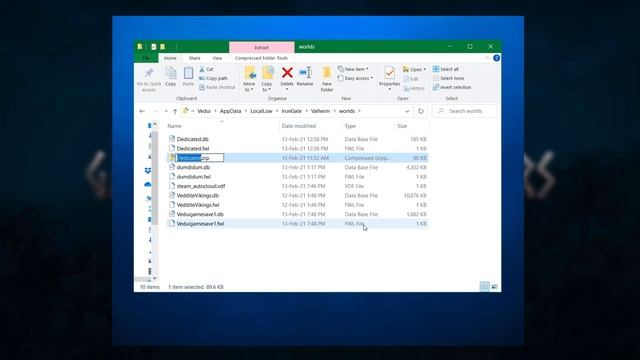Screen dimensions: 640x360
Task: Select VedditeVikings.fwl file
Action: click(x=198, y=205)
